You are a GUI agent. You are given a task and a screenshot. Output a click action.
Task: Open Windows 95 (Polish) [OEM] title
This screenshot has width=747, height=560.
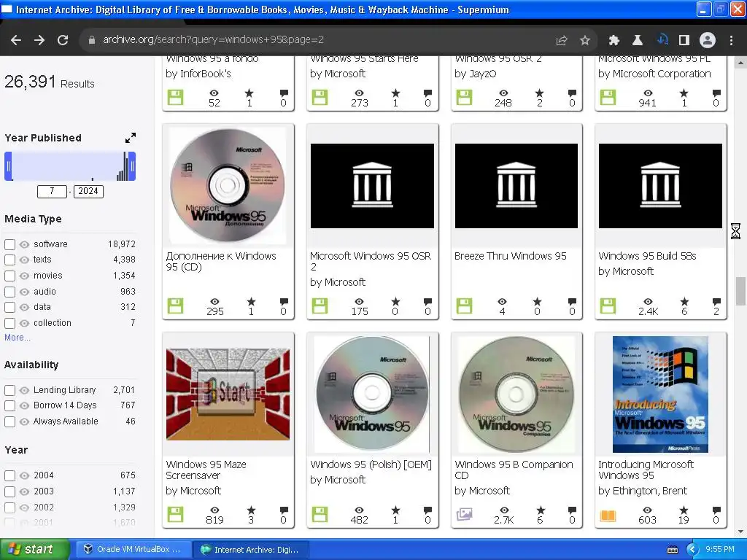371,464
